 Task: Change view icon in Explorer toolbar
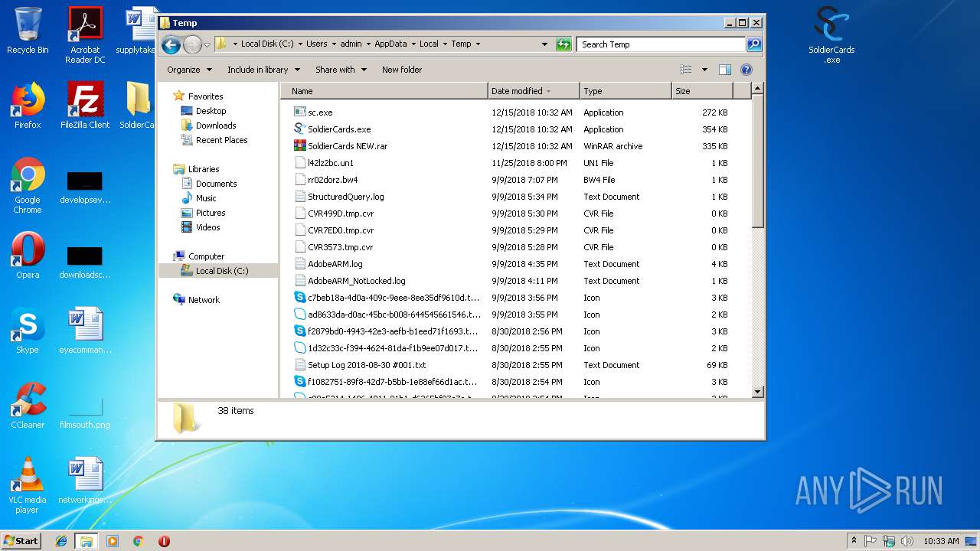[686, 70]
